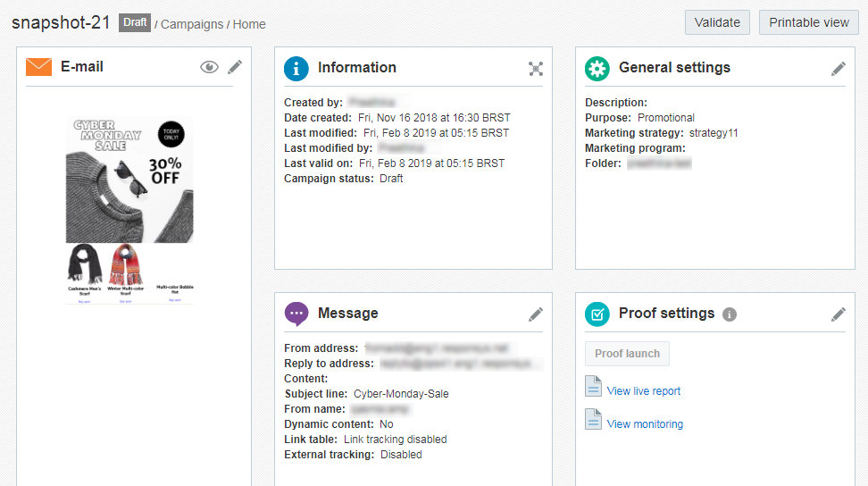Edit the Message panel with the pencil icon

click(535, 314)
